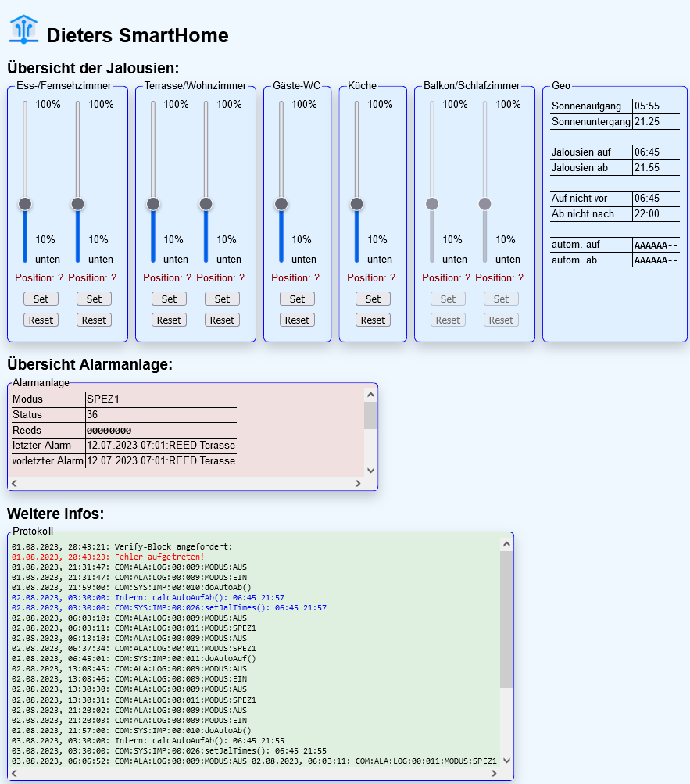
Task: Click the Küche Set button
Action: (x=373, y=299)
